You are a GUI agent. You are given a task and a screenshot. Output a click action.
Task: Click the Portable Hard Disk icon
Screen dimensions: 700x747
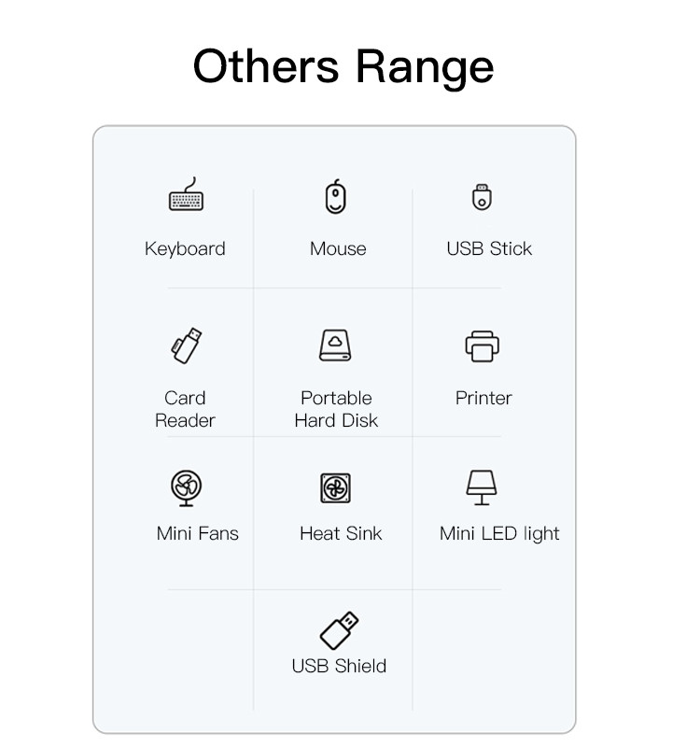pyautogui.click(x=336, y=345)
